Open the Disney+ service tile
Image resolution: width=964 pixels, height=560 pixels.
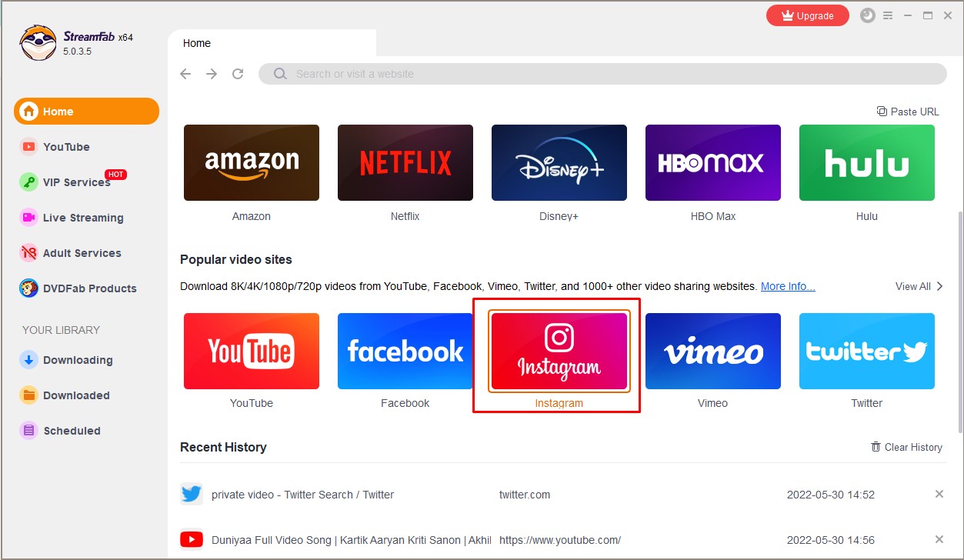pyautogui.click(x=559, y=163)
